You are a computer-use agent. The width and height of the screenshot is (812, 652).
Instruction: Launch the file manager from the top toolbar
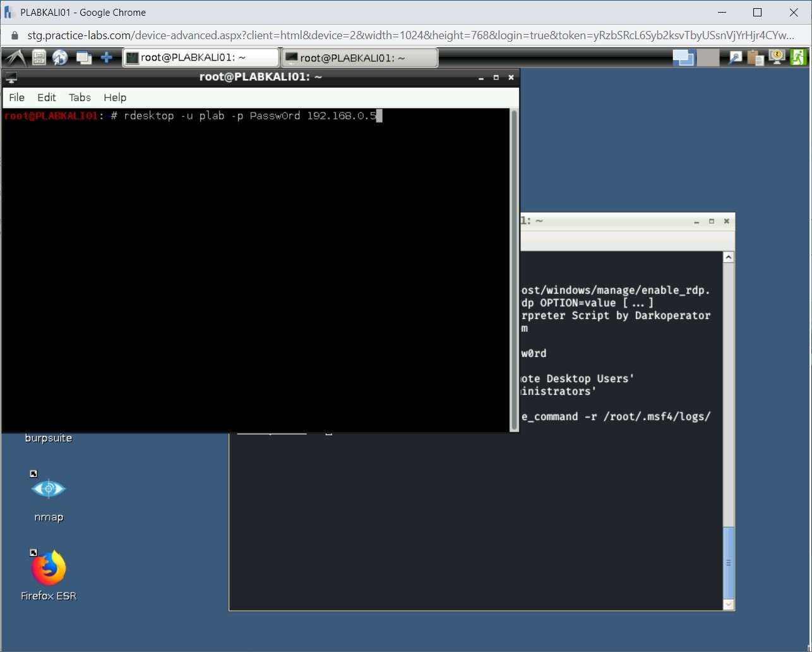click(x=39, y=57)
